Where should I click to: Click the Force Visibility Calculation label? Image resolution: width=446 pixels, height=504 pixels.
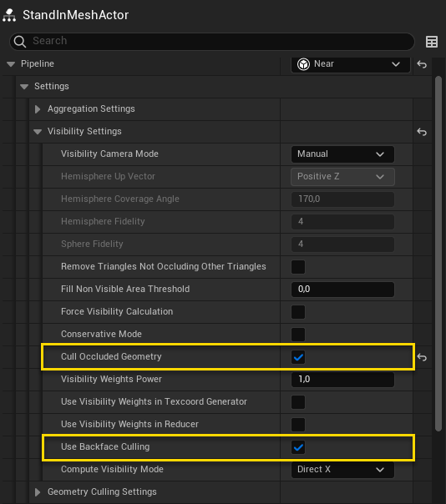coord(117,311)
